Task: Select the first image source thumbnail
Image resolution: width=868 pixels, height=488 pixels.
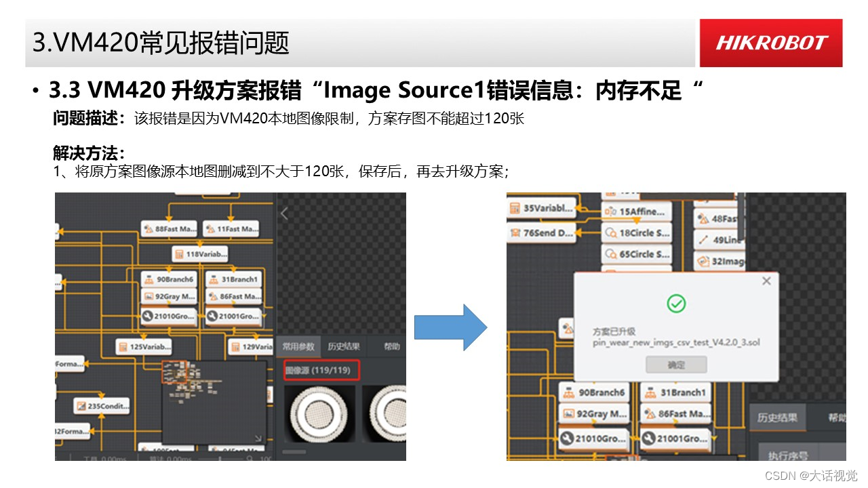Action: (319, 415)
